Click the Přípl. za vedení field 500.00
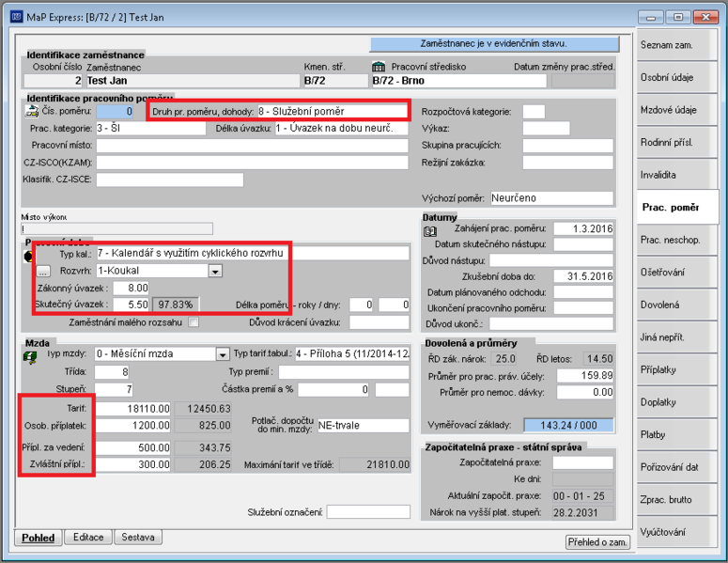 133,447
